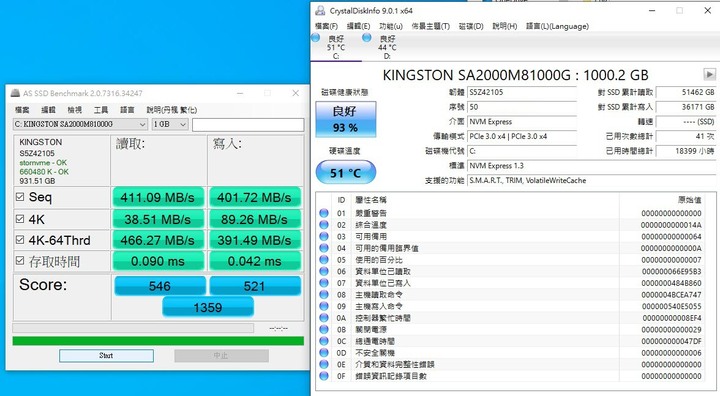Toggle the 4K-64Thrd benchmark checkbox
720x396 pixels.
click(20, 239)
